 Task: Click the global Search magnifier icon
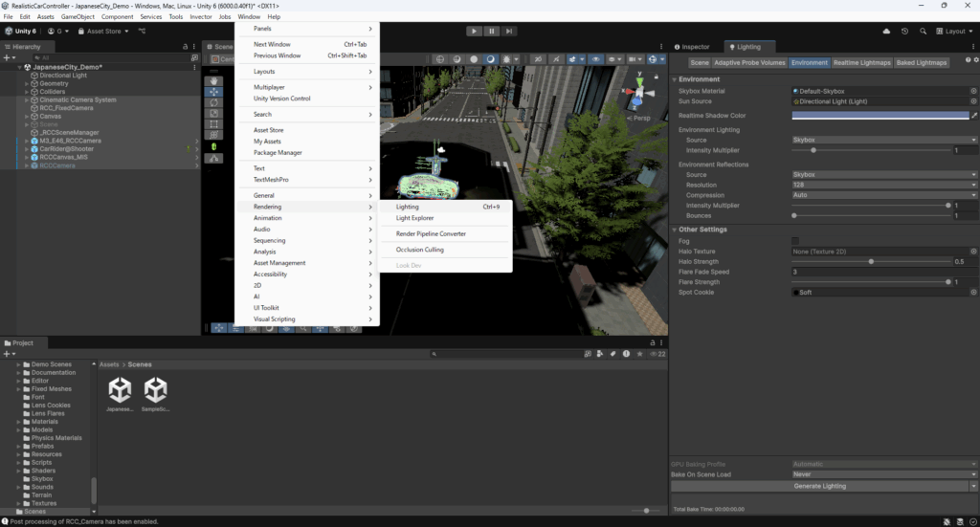[x=923, y=32]
